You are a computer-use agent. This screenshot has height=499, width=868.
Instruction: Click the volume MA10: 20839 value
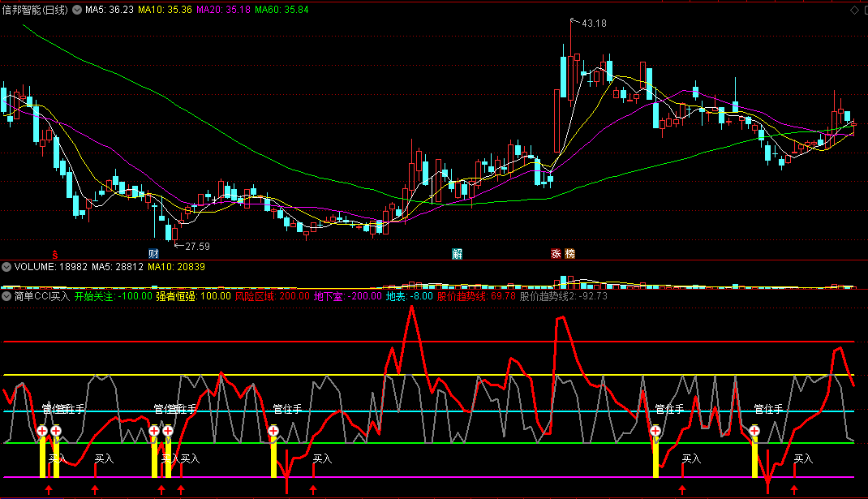[x=176, y=267]
